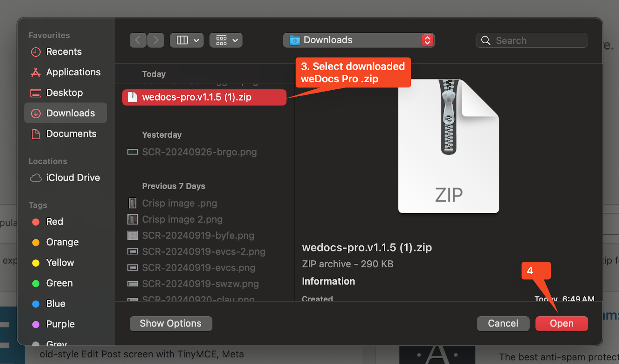Image resolution: width=619 pixels, height=364 pixels.
Task: Click Show Options button
Action: tap(171, 324)
